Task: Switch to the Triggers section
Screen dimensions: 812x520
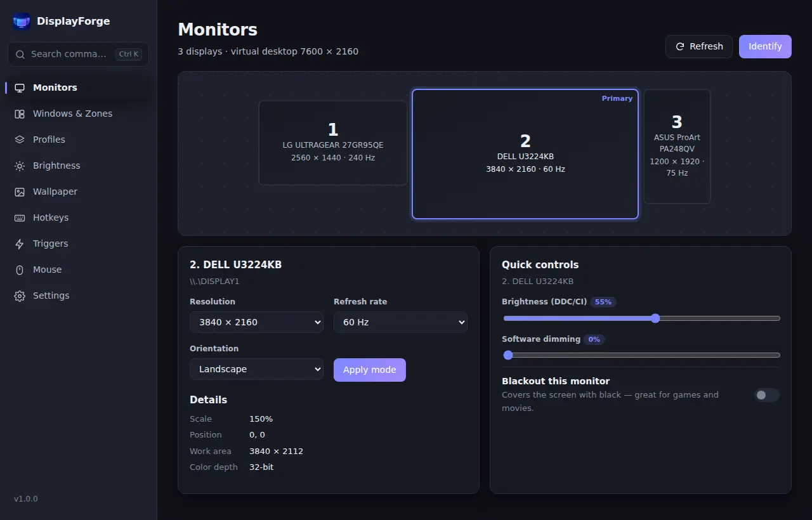Action: tap(78, 244)
